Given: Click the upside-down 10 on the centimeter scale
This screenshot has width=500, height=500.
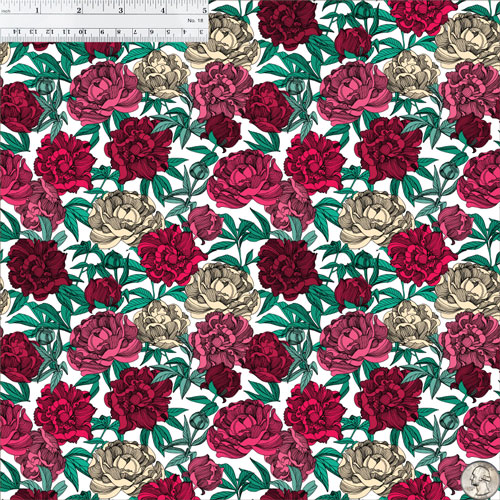Looking at the screenshot, I should pyautogui.click(x=83, y=32).
